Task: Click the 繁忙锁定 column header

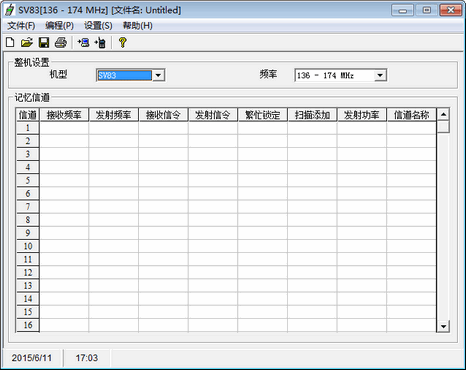Action: 263,115
